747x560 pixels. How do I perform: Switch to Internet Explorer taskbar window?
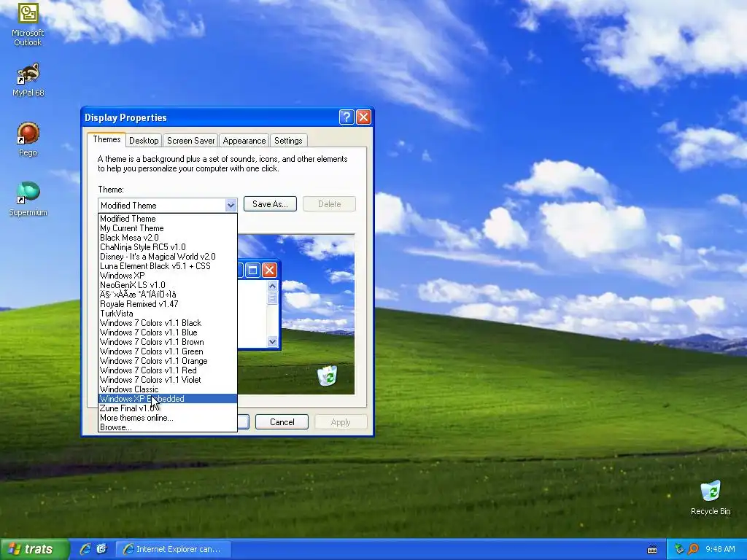pyautogui.click(x=174, y=549)
